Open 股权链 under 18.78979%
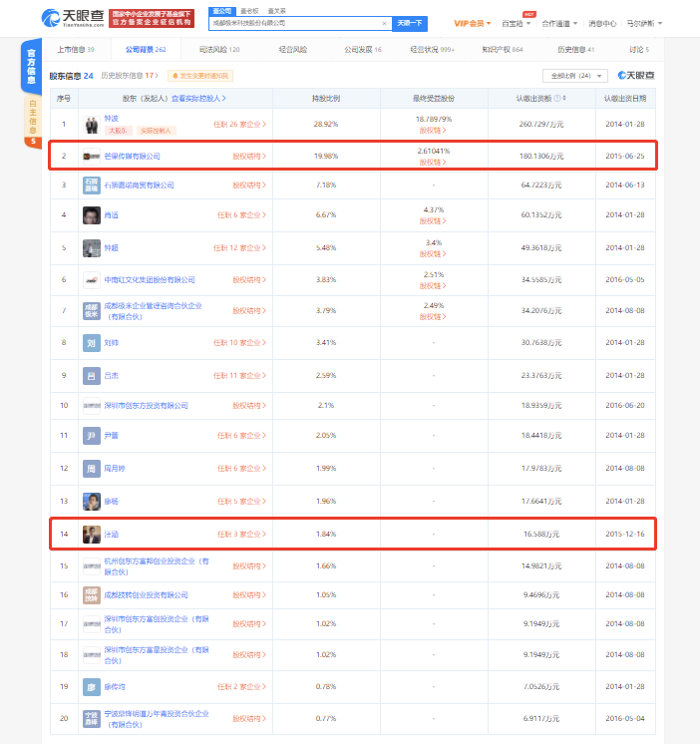The image size is (700, 744). point(433,131)
